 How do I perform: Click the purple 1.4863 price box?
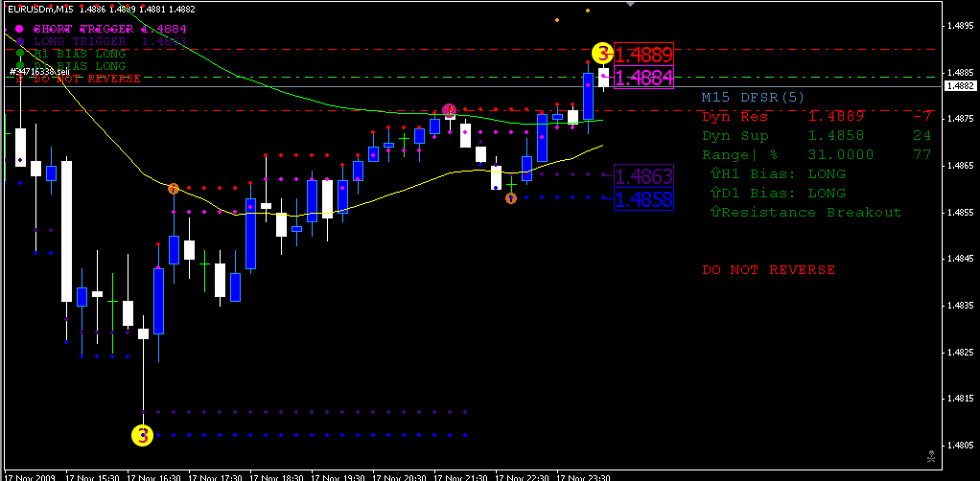644,176
